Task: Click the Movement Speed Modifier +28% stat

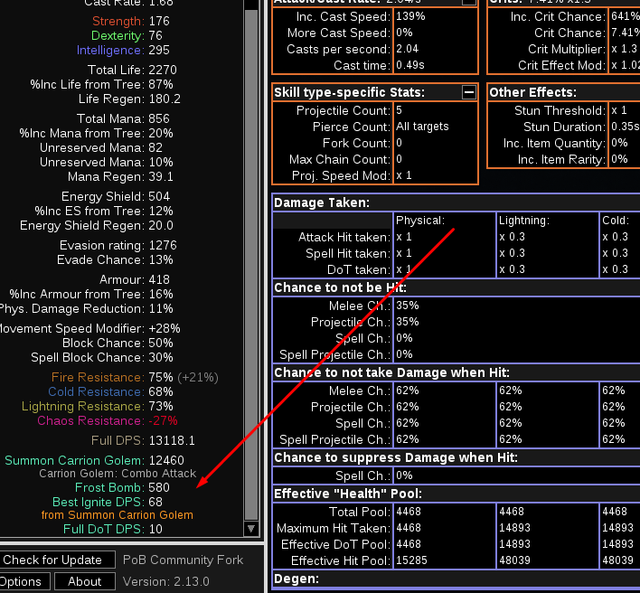Action: coord(90,329)
